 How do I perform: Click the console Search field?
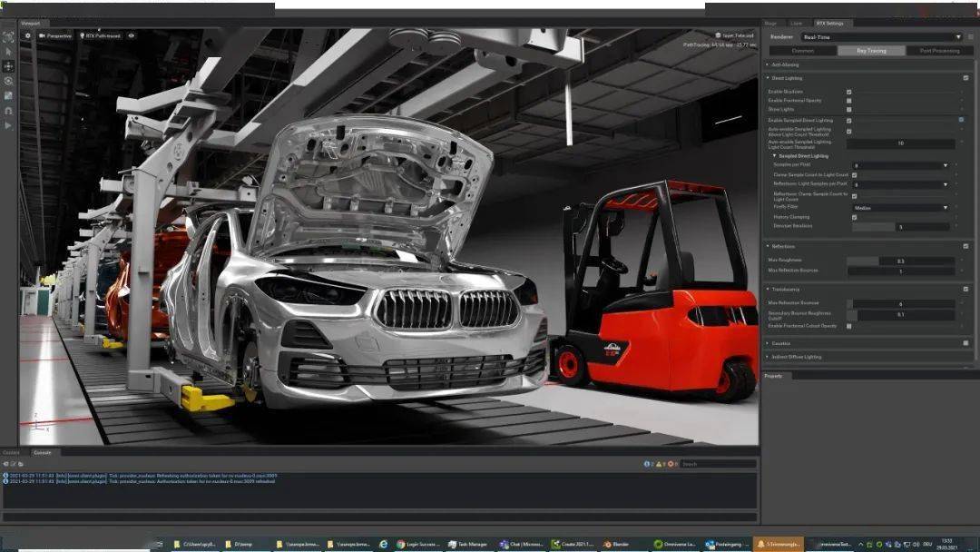(719, 464)
